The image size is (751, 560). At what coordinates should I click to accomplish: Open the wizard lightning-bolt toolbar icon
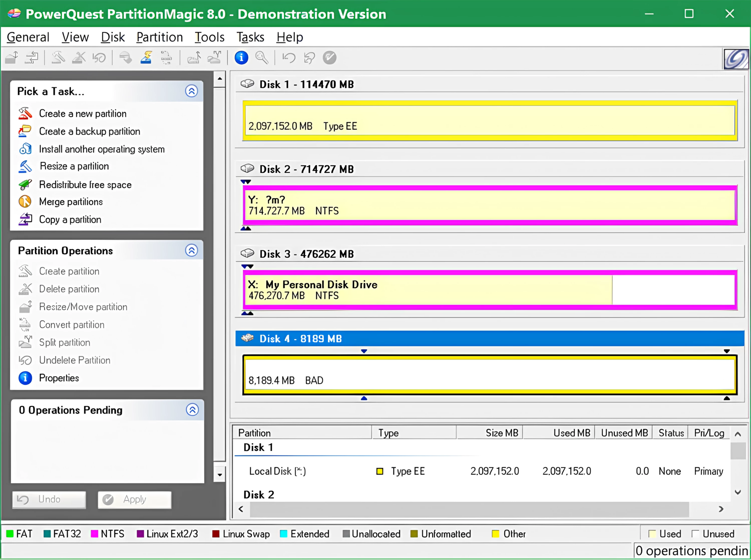click(x=146, y=58)
